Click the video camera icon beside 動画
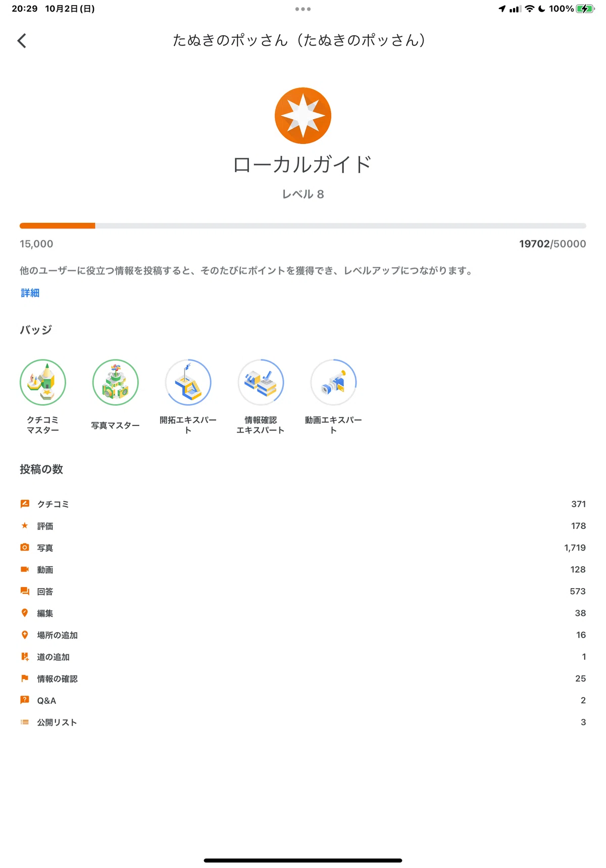606x868 pixels. (25, 569)
